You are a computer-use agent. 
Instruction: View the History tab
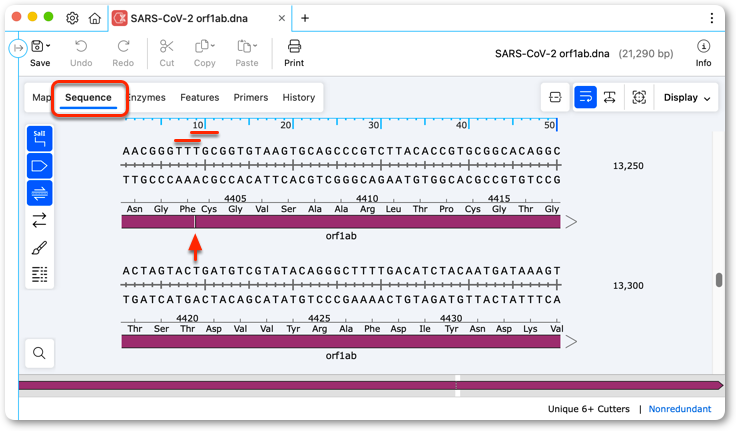(299, 97)
